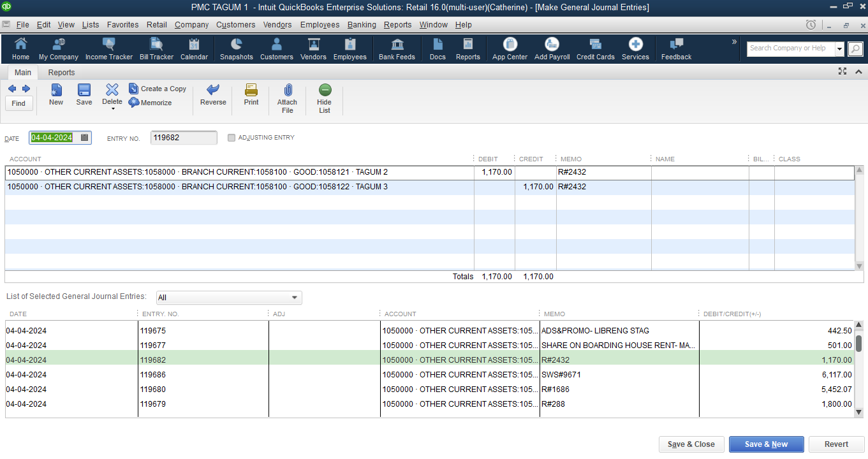Toggle Adjusting Entry checkbox

232,138
